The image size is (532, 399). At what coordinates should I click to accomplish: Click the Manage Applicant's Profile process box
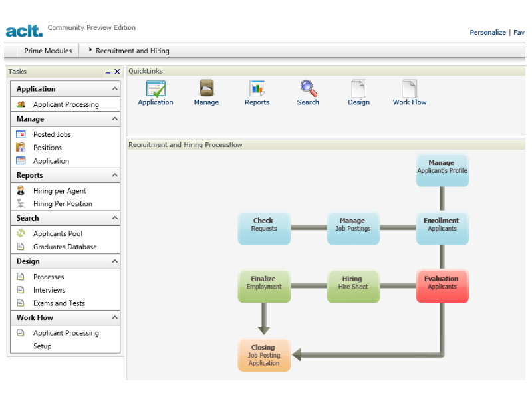(x=442, y=170)
